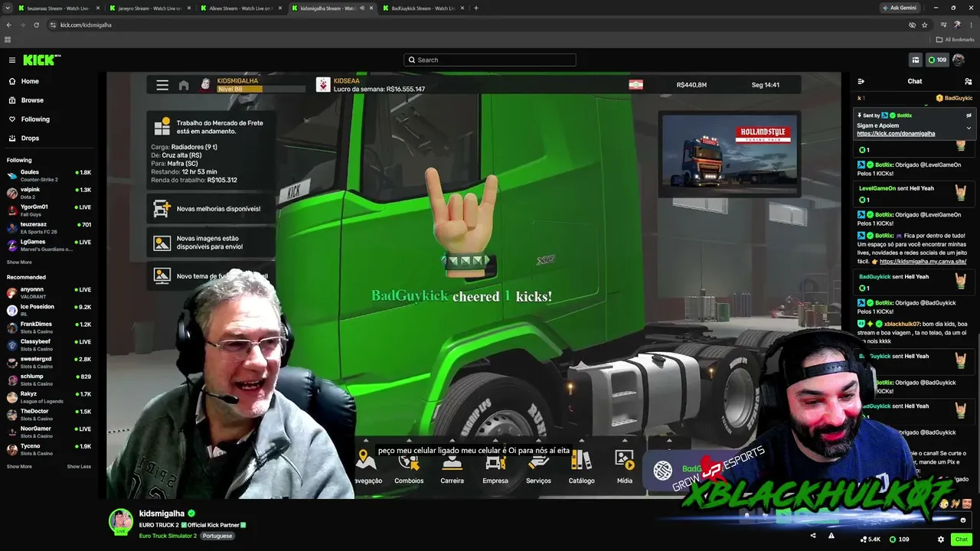Open the emoji picker in chat input

click(963, 520)
